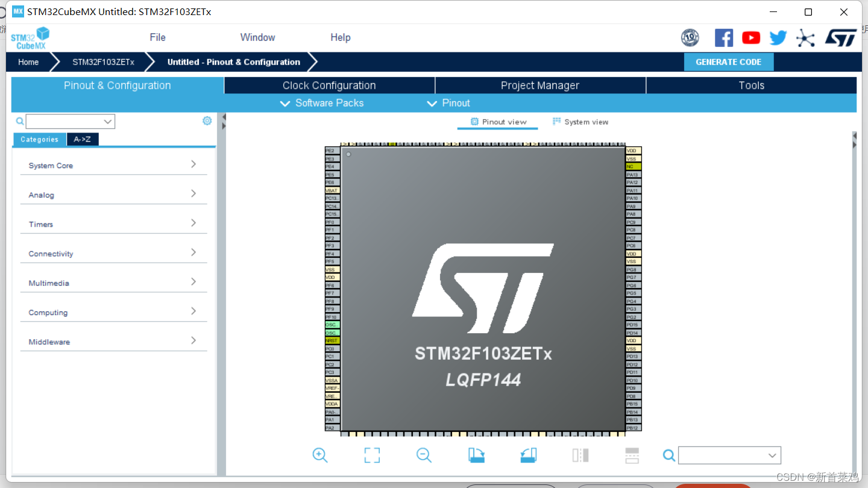This screenshot has width=868, height=488.
Task: Open the Window menu
Action: tap(257, 37)
